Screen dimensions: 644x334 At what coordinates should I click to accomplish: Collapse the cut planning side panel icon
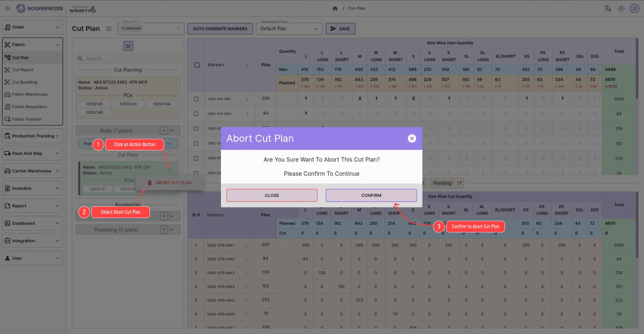tap(128, 46)
